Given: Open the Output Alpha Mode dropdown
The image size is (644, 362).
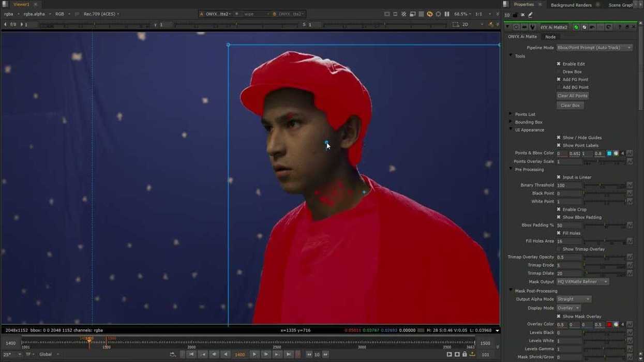Looking at the screenshot, I should click(x=573, y=299).
